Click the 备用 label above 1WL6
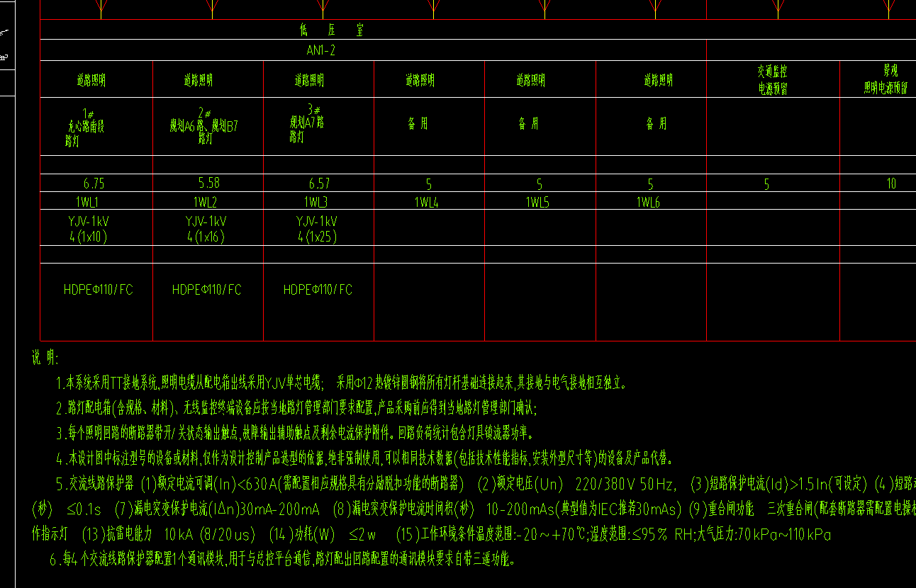 [656, 123]
